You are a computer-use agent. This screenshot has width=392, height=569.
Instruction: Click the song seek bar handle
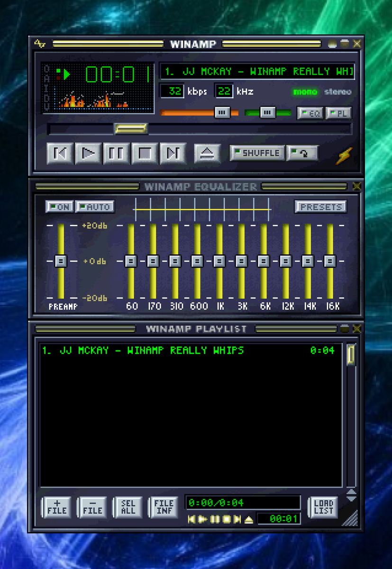[131, 128]
